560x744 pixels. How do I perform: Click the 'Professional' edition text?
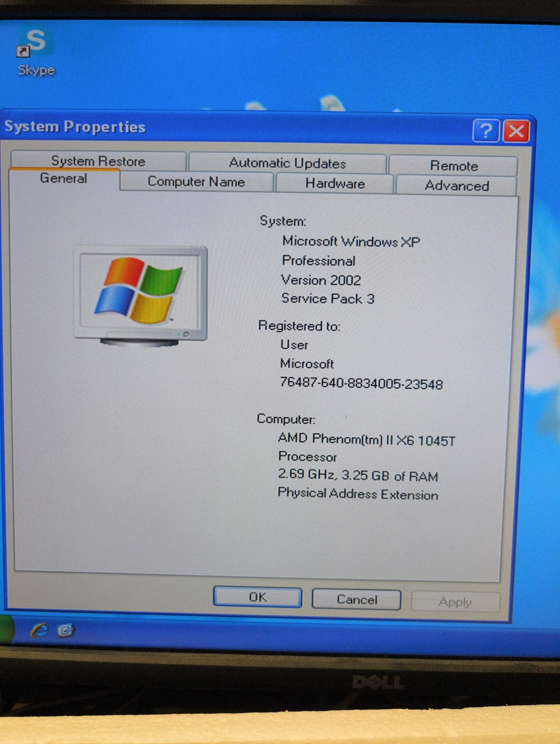click(x=319, y=261)
